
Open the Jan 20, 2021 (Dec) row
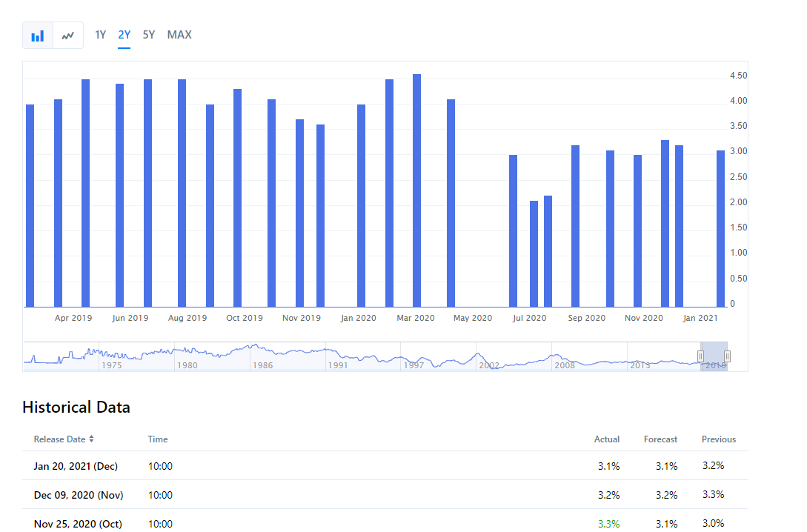coord(76,466)
